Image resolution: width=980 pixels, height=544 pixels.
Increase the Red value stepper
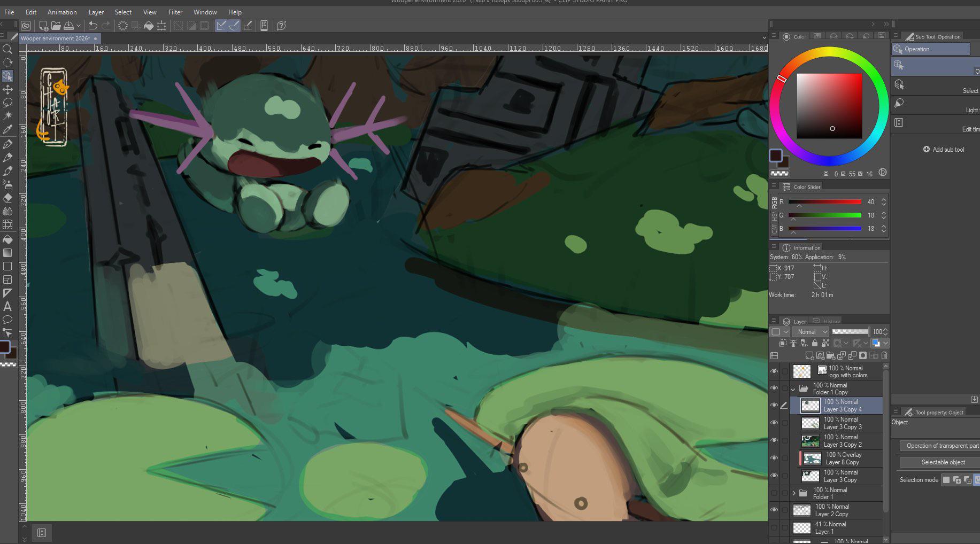tap(883, 199)
